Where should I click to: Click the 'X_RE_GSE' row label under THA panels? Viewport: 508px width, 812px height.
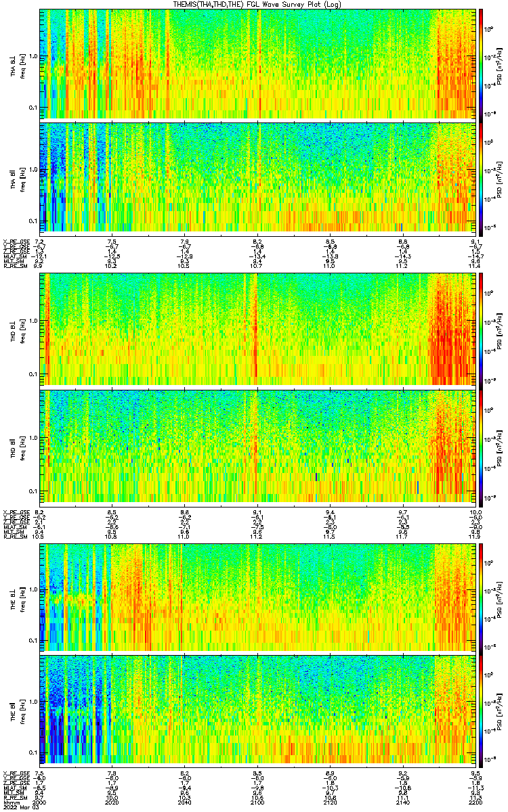(x=16, y=241)
